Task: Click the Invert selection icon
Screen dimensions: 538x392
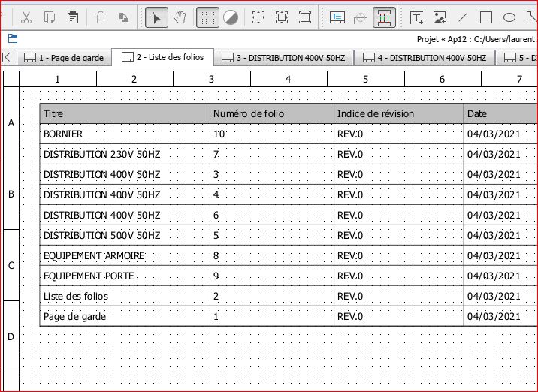Action: pos(305,17)
